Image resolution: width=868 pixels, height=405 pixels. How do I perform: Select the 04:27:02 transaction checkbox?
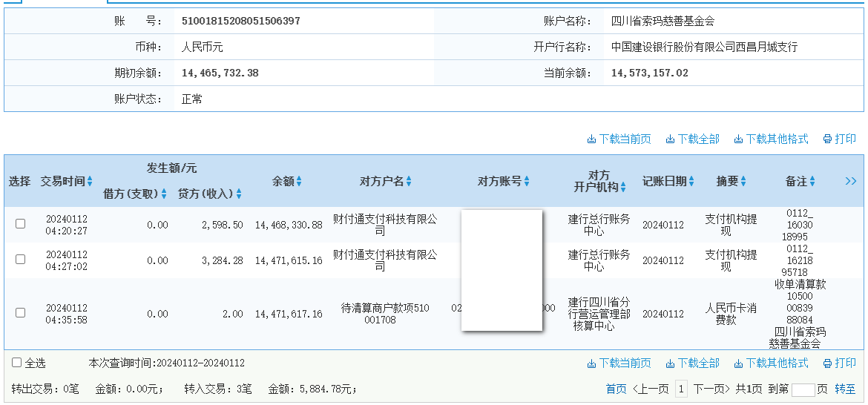point(21,260)
